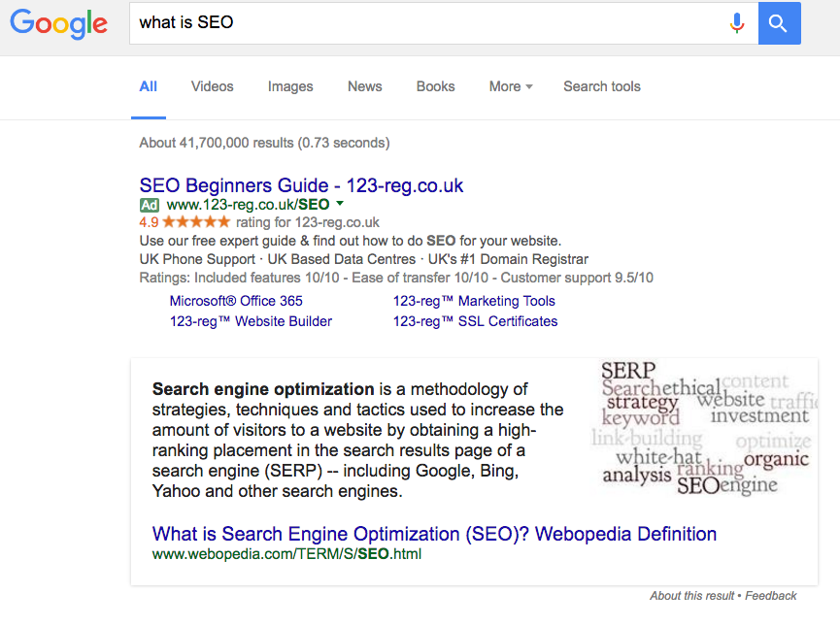Click the green Ad badge icon
840x626 pixels.
coord(150,205)
